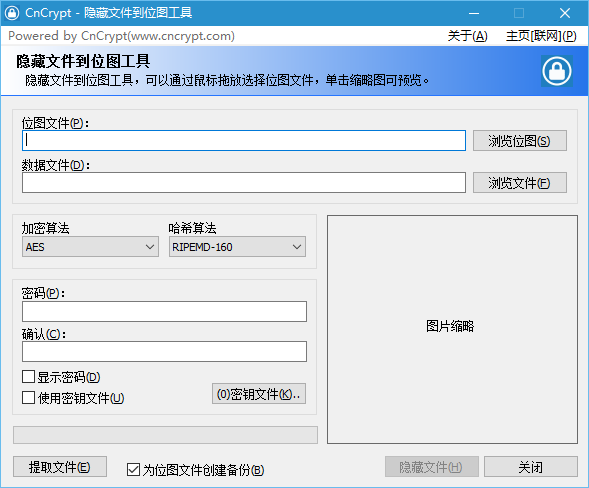Click the 关闭 button
The height and width of the screenshot is (488, 589).
pyautogui.click(x=531, y=467)
